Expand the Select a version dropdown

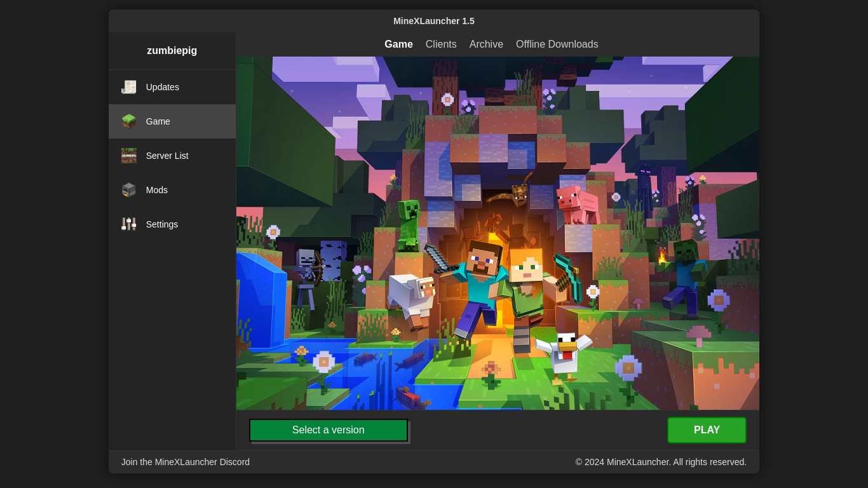(329, 430)
